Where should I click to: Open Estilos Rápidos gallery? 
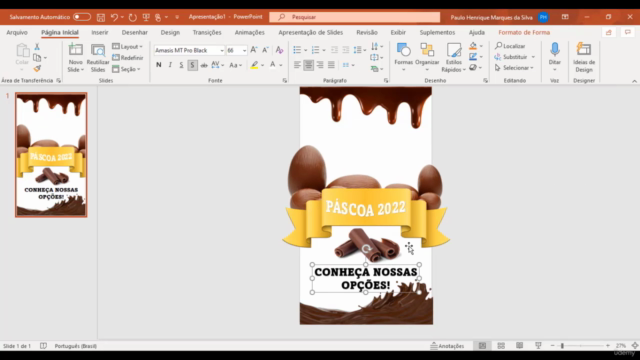point(453,58)
